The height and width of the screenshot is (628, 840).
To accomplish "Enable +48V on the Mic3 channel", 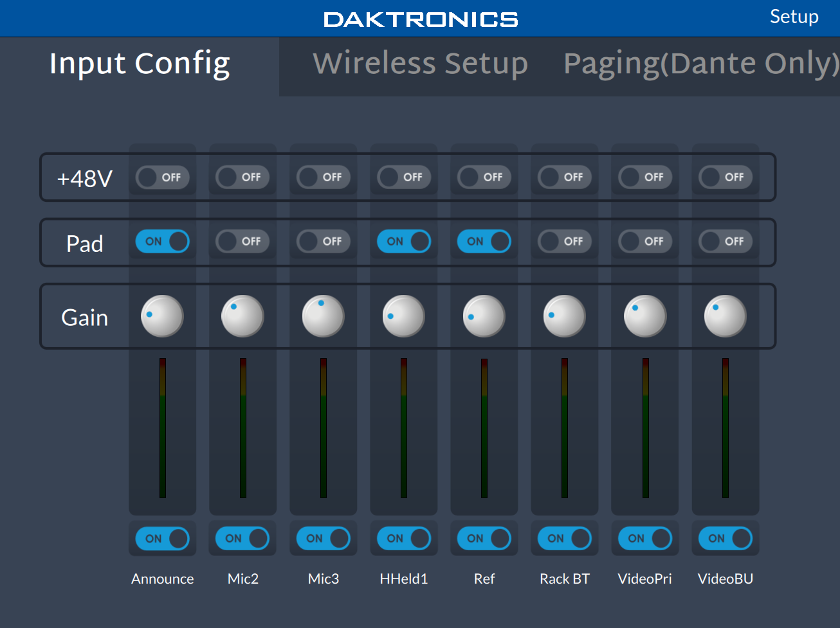I will 323,177.
